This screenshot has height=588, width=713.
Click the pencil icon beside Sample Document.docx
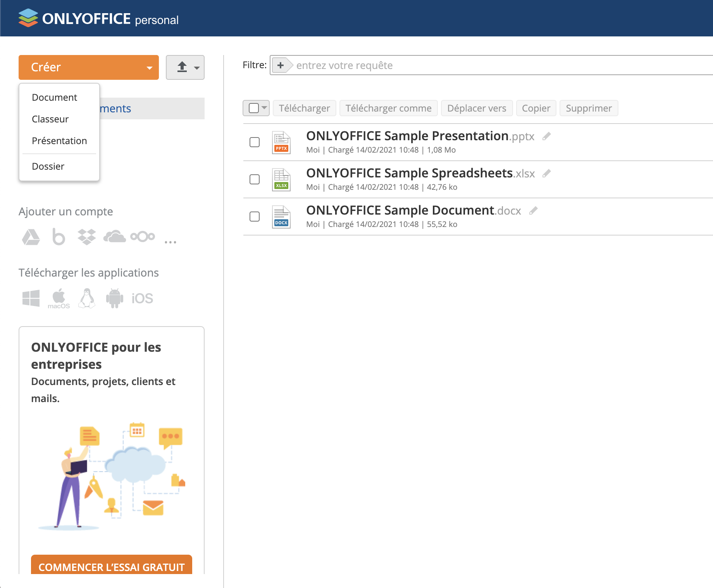click(534, 211)
